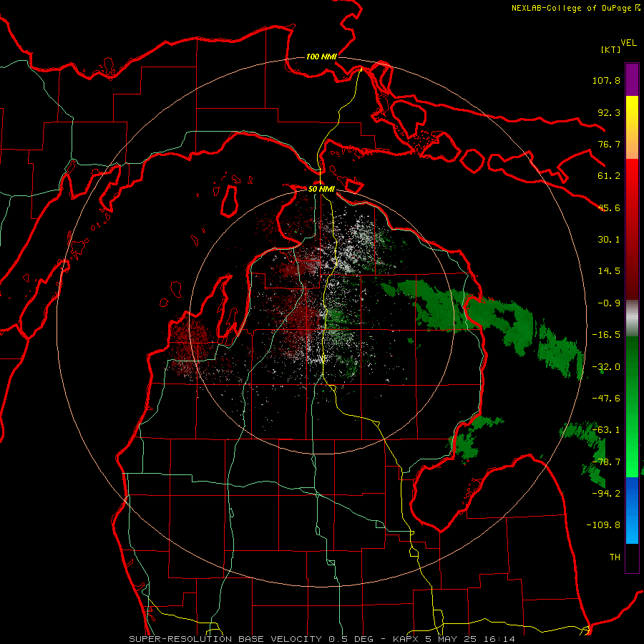Screen dimensions: 644x644
Task: Pick the black TH segment of color bar
Action: coord(632,558)
